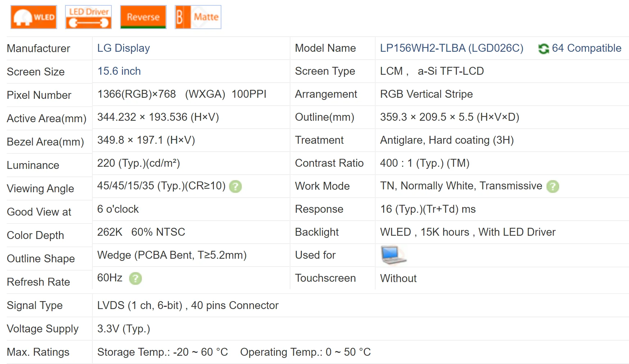Click the green compatible refresh icon
629x364 pixels.
tap(543, 49)
